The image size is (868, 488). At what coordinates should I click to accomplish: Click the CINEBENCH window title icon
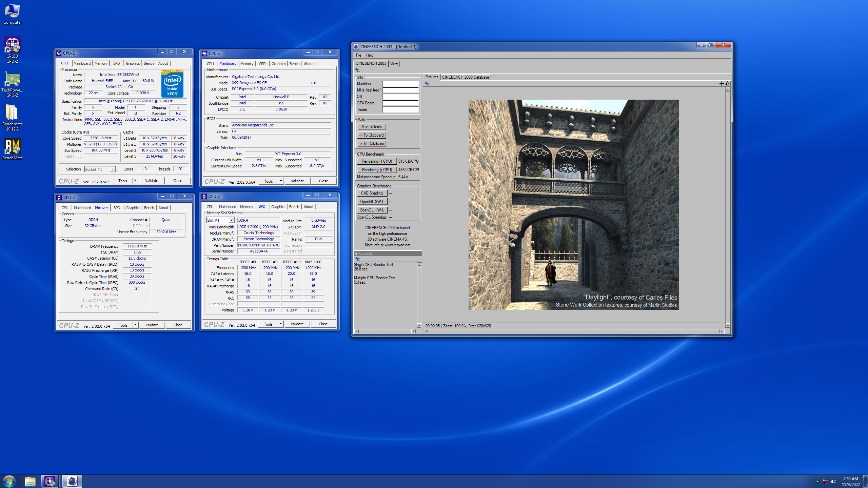pos(356,47)
